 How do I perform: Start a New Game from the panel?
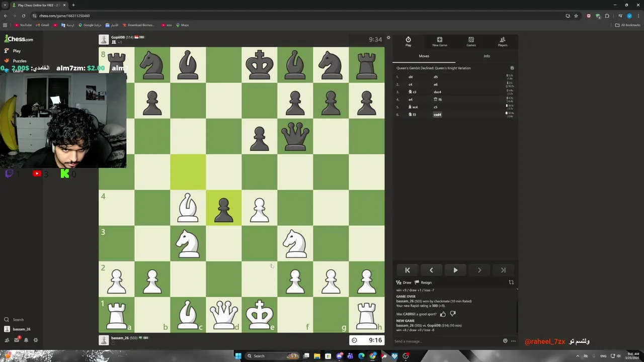[439, 42]
